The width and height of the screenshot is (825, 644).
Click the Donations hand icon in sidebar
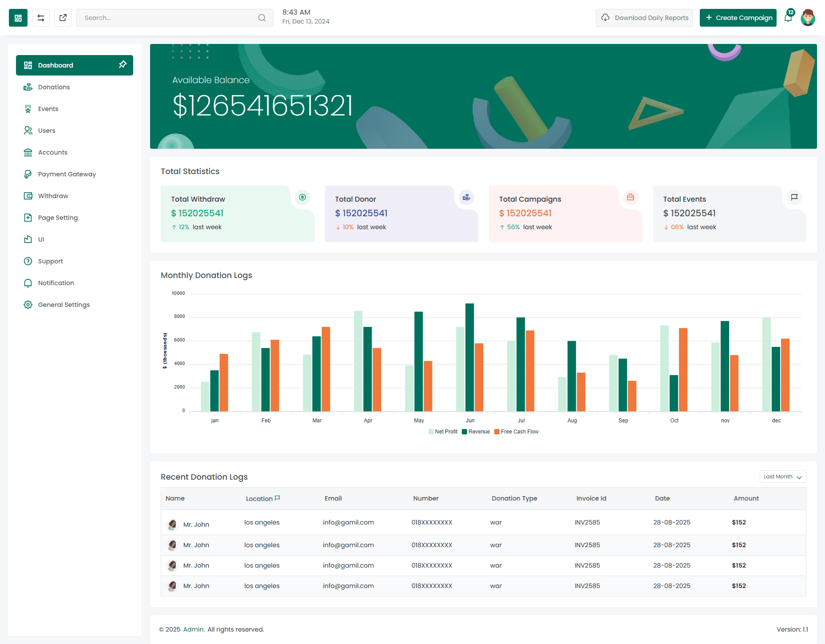[x=28, y=87]
